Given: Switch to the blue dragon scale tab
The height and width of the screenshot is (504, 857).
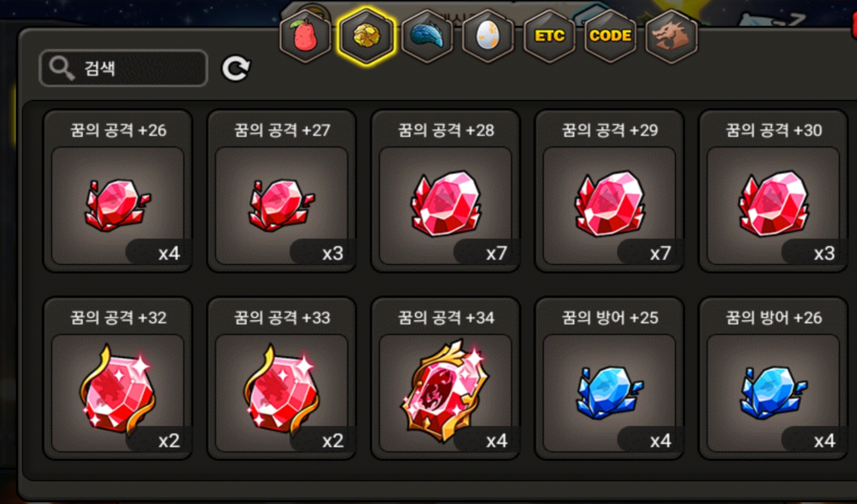Looking at the screenshot, I should pos(427,36).
